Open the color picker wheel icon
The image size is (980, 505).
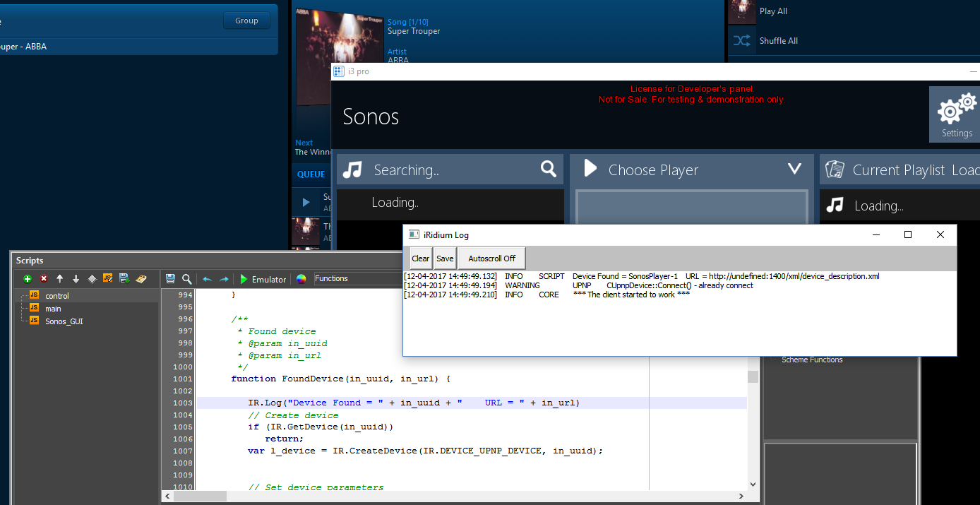pos(301,279)
